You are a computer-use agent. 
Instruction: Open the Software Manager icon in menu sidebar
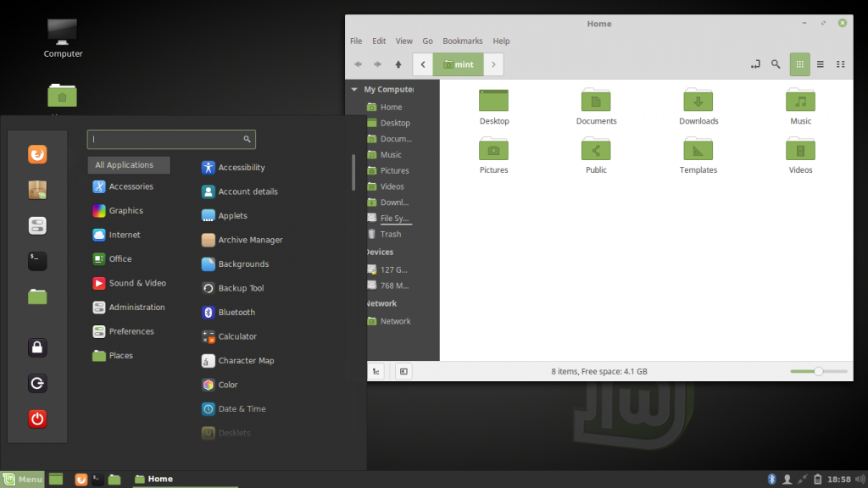(x=36, y=190)
